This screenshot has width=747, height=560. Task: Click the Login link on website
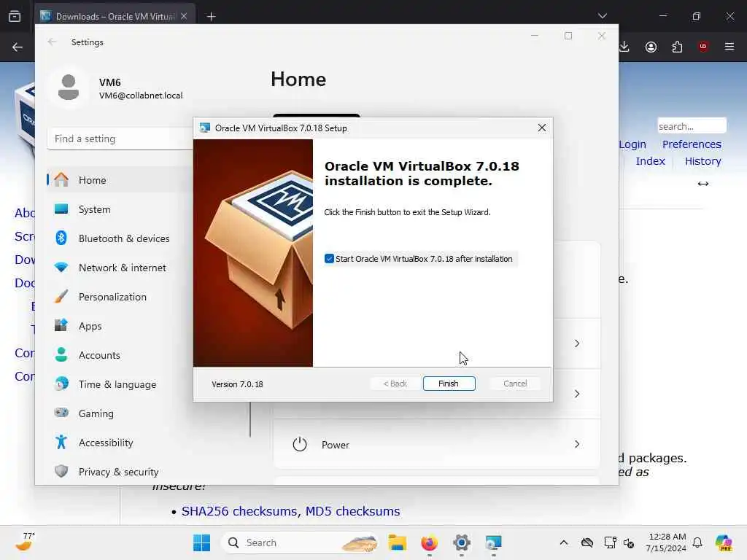pos(632,144)
